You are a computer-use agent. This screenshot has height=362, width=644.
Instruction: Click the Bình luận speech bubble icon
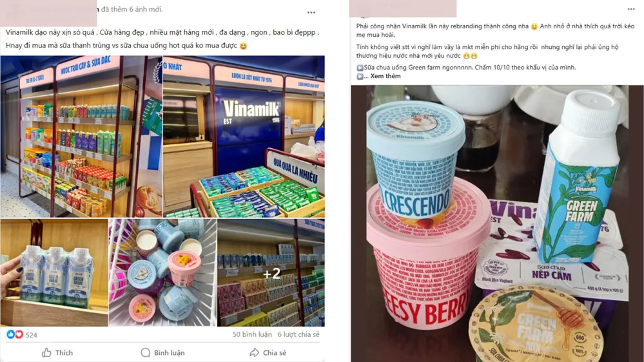pyautogui.click(x=146, y=352)
